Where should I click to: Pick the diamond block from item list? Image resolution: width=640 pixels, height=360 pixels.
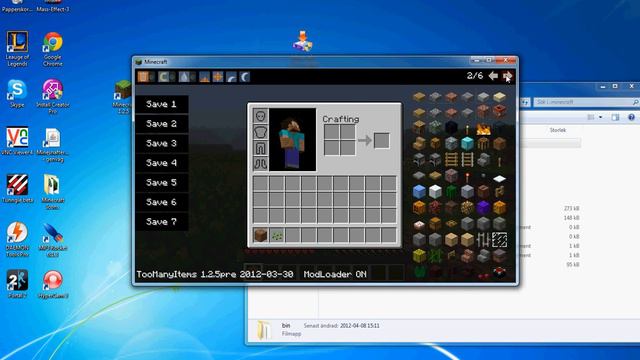pyautogui.click(x=467, y=144)
